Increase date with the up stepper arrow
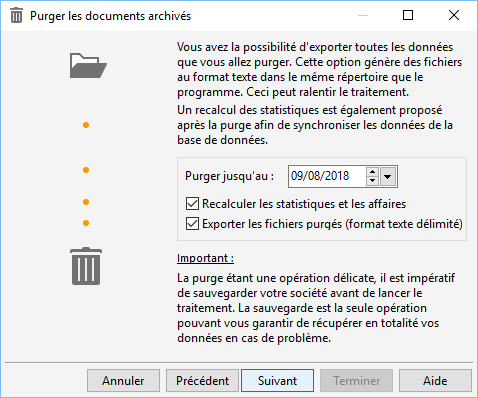Image resolution: width=478 pixels, height=398 pixels. tap(372, 172)
